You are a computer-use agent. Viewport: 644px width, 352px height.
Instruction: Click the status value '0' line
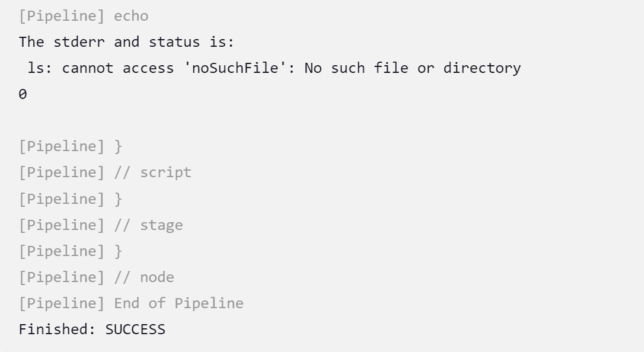coord(23,94)
